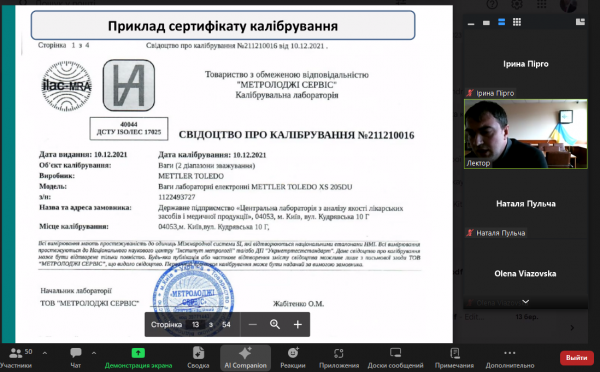This screenshot has width=600, height=372.
Task: Click the page number field showing 13
Action: coord(196,325)
